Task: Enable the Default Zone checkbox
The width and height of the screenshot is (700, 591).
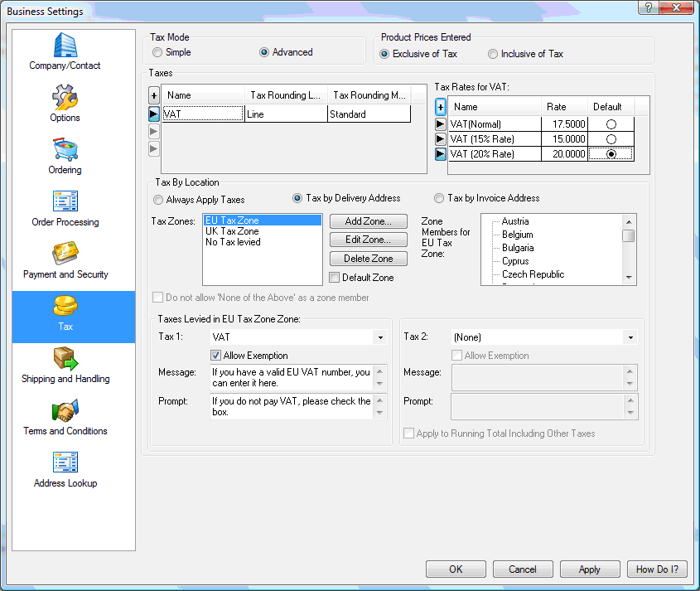Action: [x=335, y=278]
